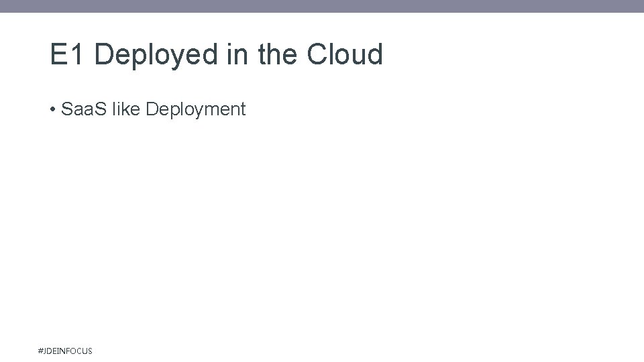Screen dimensions: 644x362
Task: Select the bullet dot before SaaS
Action: (52, 109)
